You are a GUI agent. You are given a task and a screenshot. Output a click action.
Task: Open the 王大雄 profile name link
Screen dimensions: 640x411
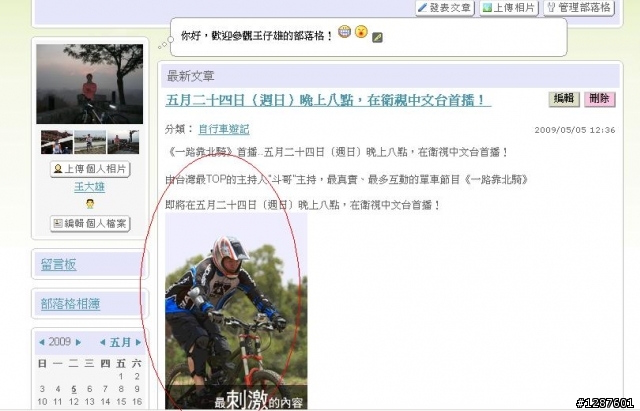(x=89, y=187)
